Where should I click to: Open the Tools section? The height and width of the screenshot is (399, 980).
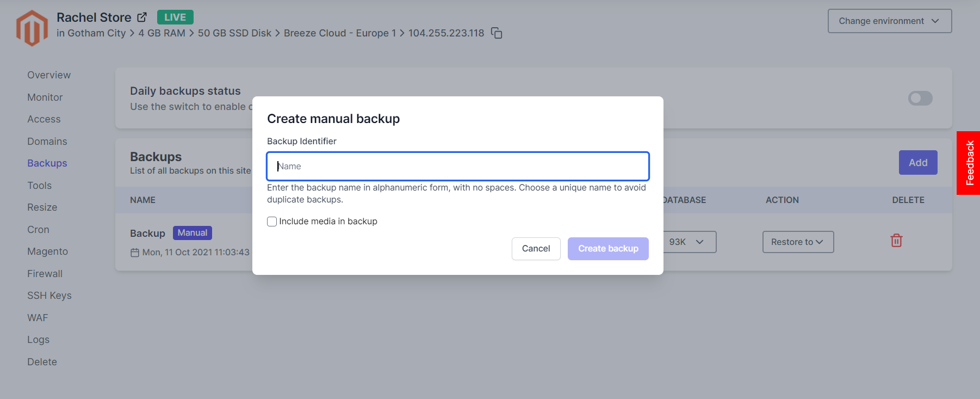pos(40,186)
